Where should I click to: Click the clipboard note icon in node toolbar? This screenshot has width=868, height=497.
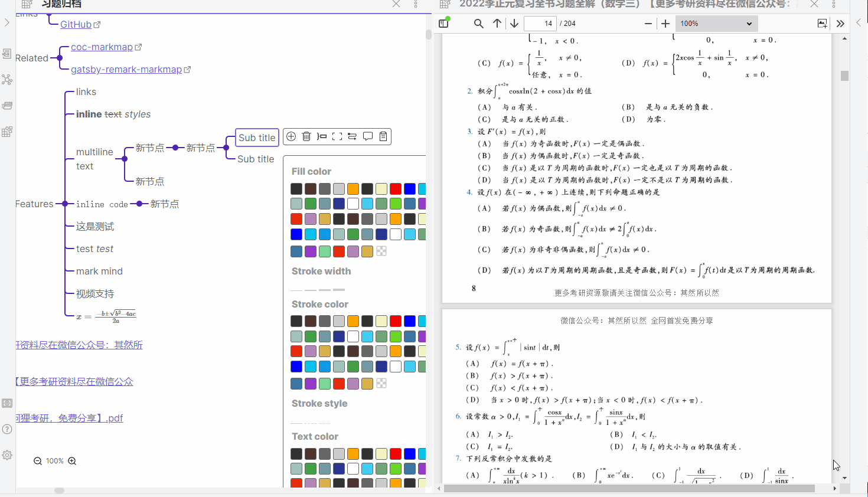[x=383, y=136]
